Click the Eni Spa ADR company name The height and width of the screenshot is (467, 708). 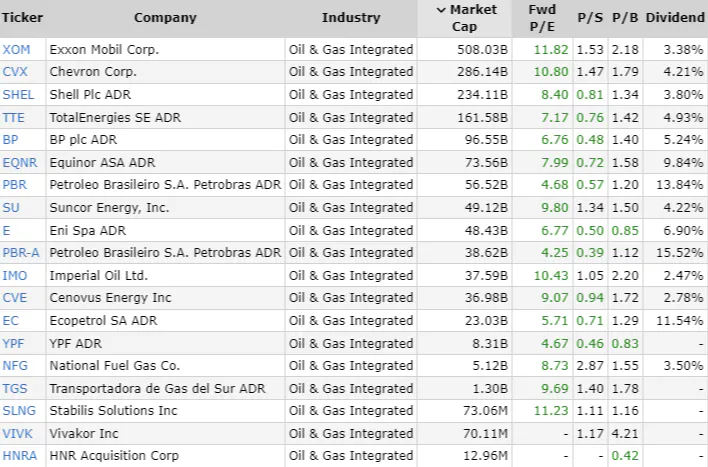click(88, 230)
